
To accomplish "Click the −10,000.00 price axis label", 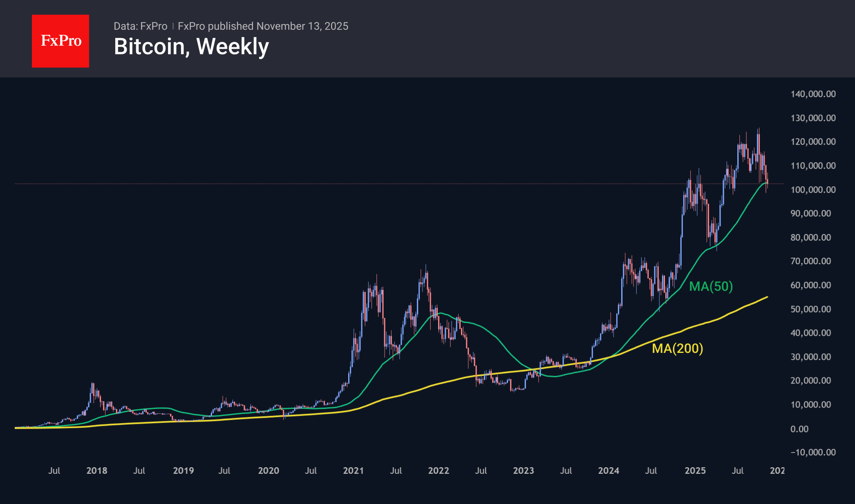I will point(812,452).
